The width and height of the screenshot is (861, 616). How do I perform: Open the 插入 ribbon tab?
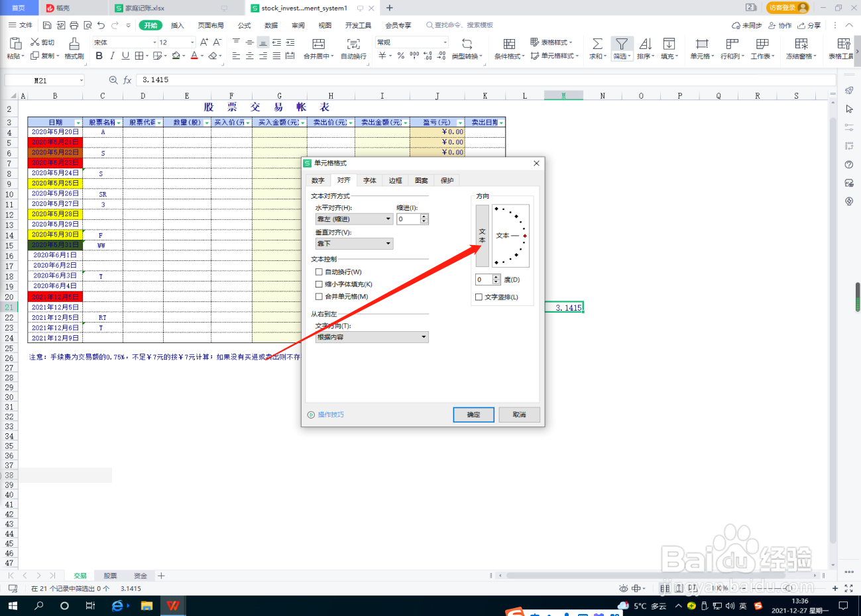click(178, 25)
